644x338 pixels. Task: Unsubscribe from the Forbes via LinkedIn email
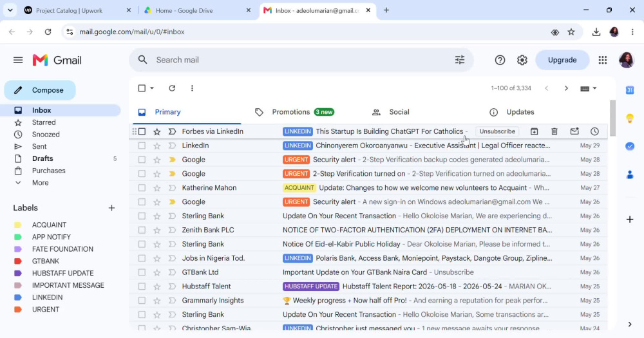pos(497,131)
